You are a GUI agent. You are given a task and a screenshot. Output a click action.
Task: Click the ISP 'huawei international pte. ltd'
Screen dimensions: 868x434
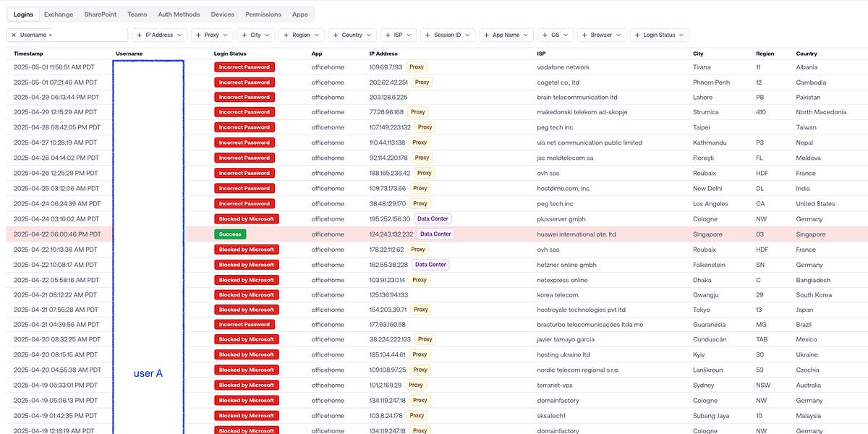pos(576,234)
